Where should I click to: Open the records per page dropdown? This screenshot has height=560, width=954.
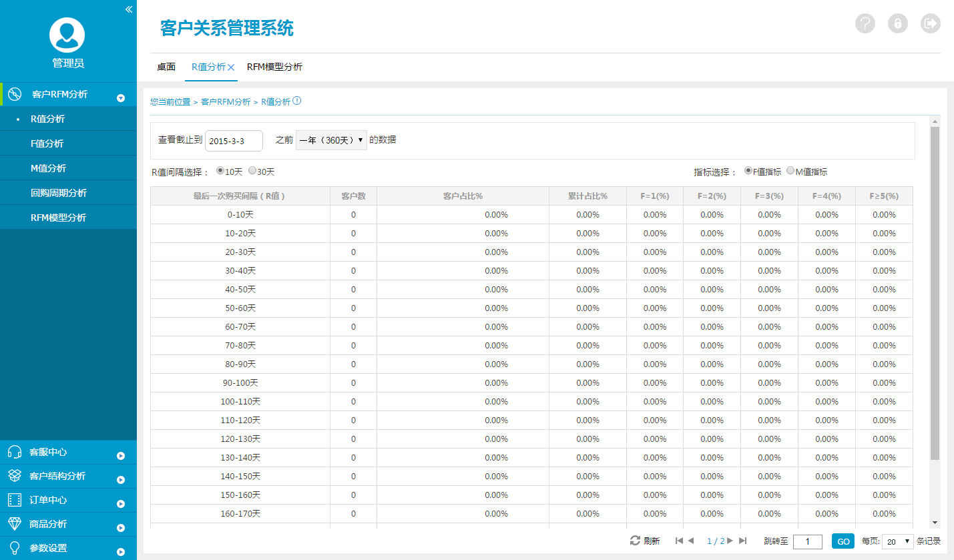(897, 541)
